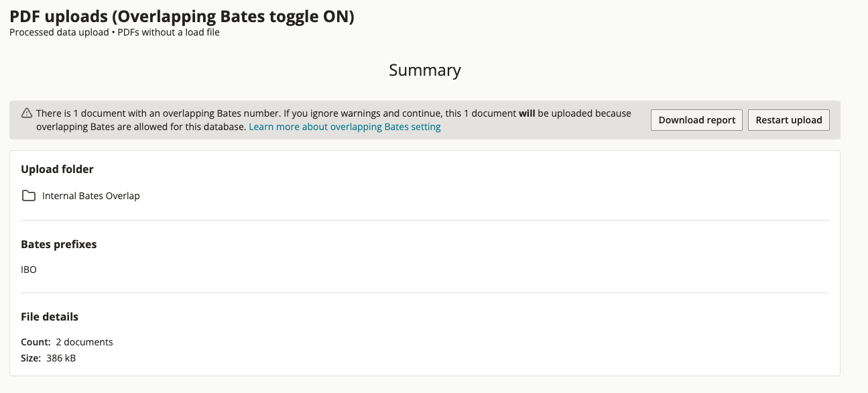This screenshot has height=393, width=868.
Task: Click the Bates prefixes section heading
Action: point(59,244)
